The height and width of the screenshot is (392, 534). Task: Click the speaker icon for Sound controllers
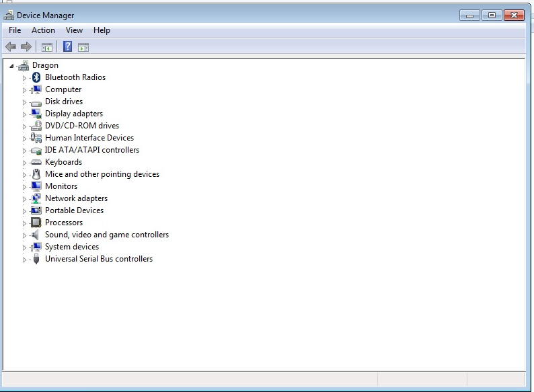(x=35, y=235)
